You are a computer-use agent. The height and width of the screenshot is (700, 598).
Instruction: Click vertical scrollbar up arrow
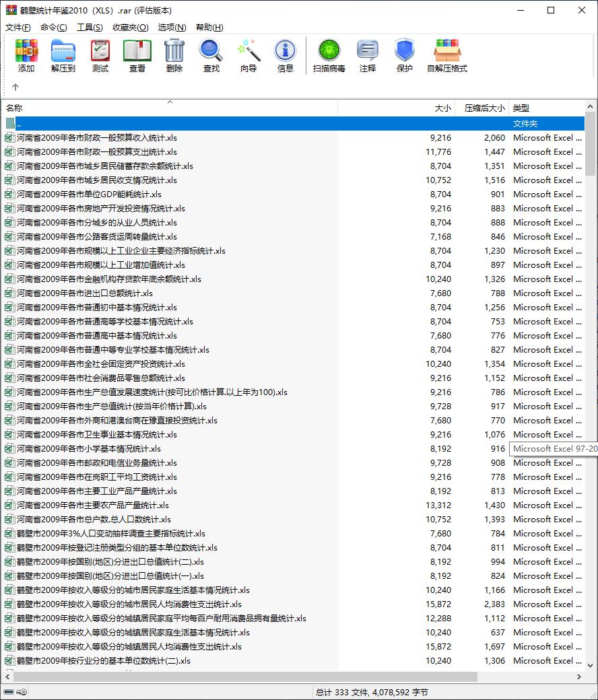pyautogui.click(x=590, y=107)
